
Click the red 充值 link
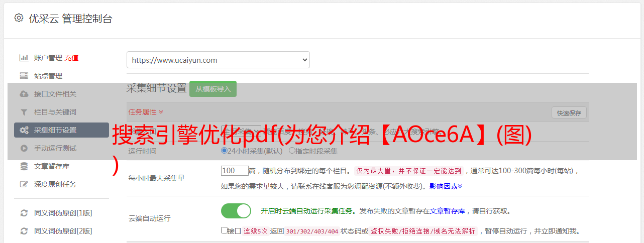71,58
